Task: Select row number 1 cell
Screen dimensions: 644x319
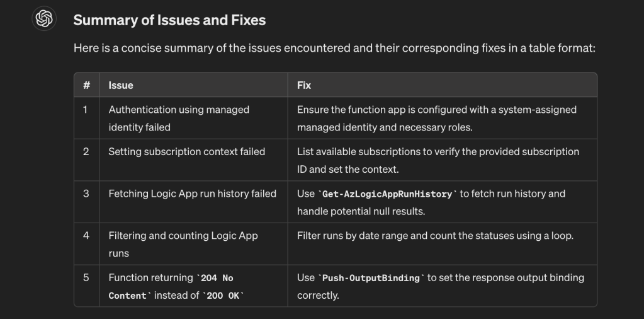Action: [x=86, y=118]
